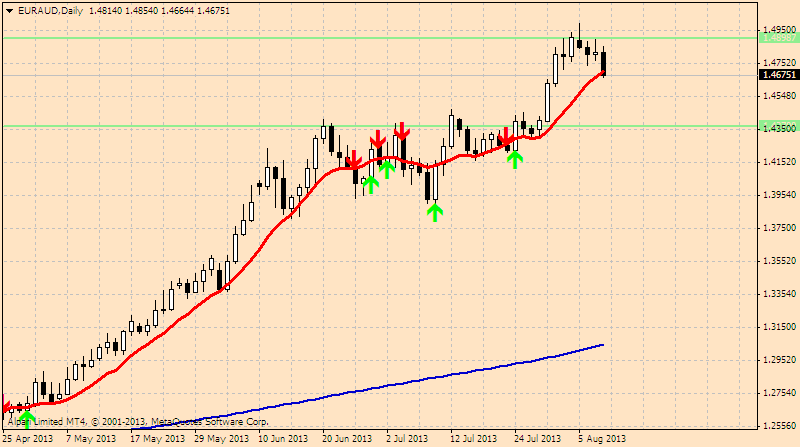
Task: Click the 1.37500 price scale label
Action: click(x=780, y=228)
